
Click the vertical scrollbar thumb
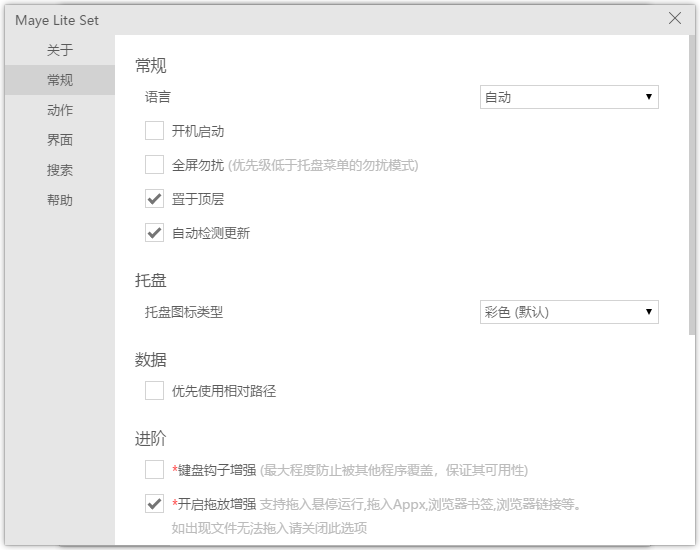pyautogui.click(x=692, y=185)
